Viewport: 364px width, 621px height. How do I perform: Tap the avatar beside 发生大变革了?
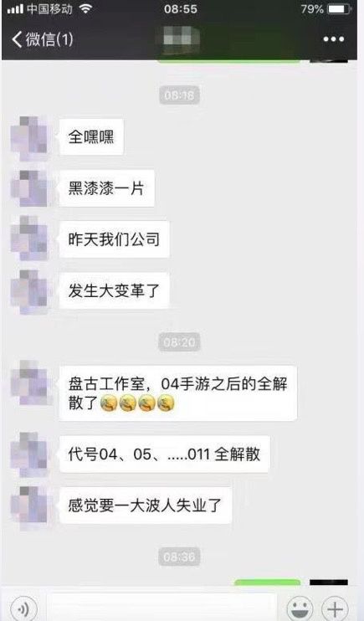pyautogui.click(x=30, y=291)
